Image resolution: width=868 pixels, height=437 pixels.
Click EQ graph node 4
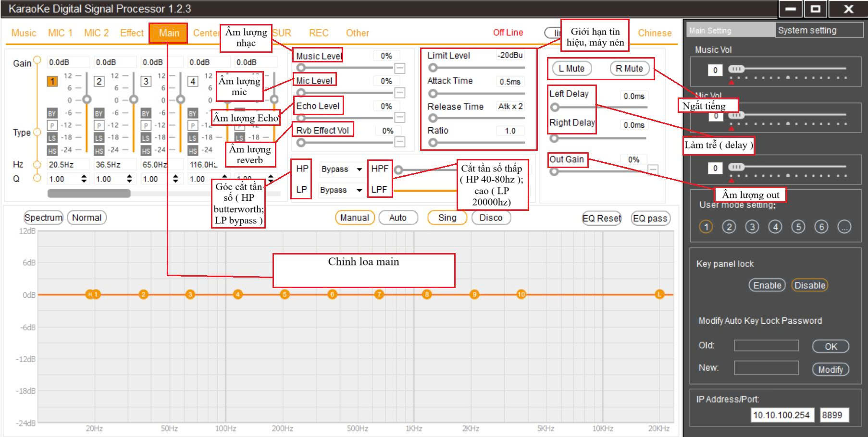237,294
